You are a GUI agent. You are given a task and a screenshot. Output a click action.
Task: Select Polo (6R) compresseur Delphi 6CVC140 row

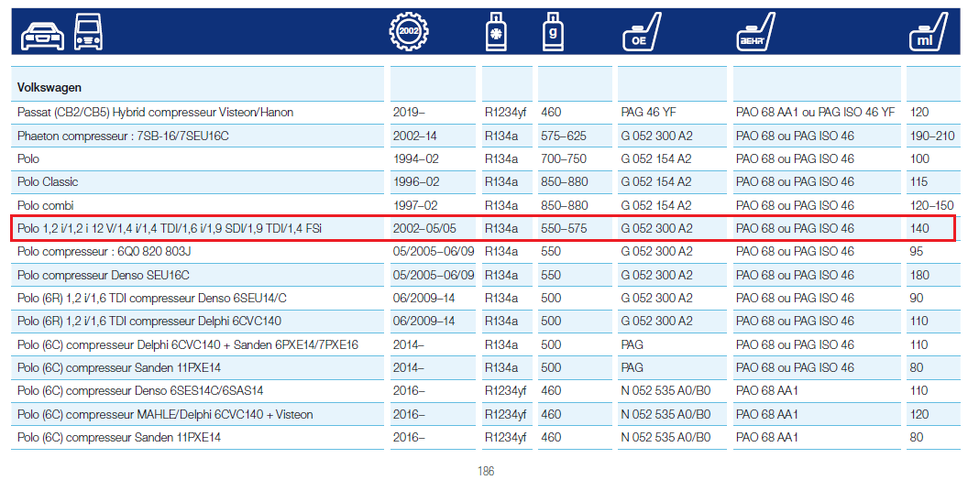point(150,321)
